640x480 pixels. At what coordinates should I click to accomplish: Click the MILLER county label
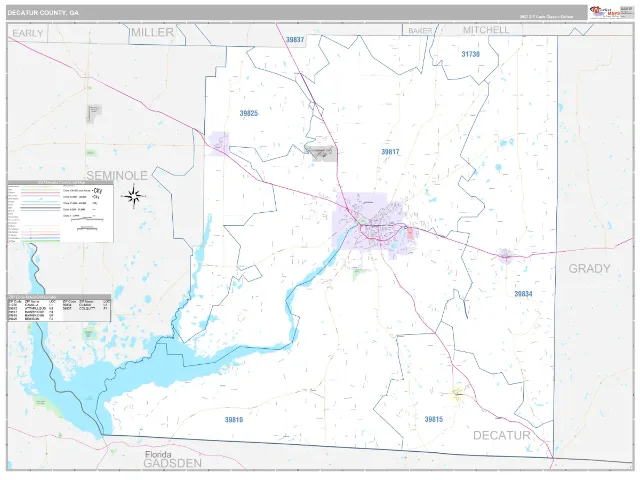[x=152, y=32]
